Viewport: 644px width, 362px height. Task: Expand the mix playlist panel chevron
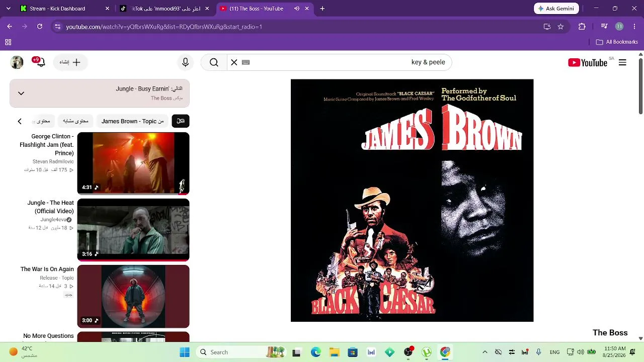pyautogui.click(x=21, y=93)
